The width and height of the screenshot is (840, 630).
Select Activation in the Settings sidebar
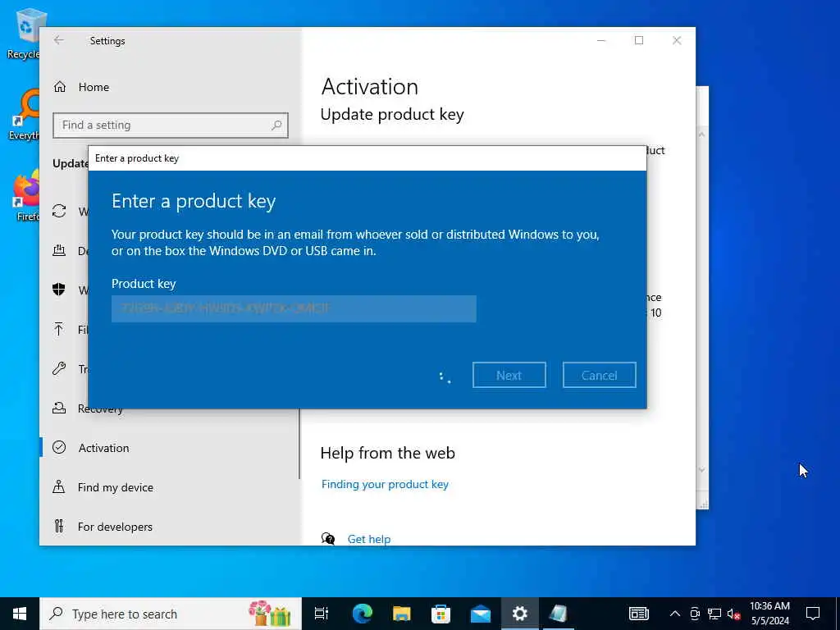[103, 448]
